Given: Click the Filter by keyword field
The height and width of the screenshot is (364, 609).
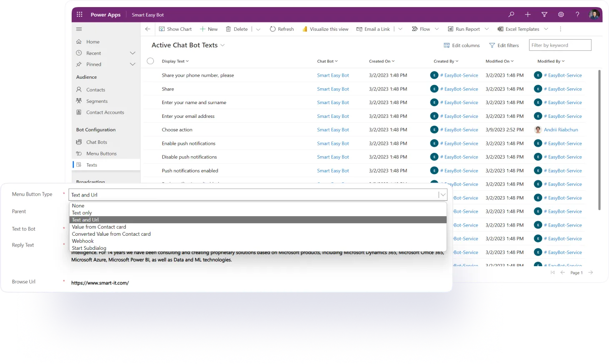Looking at the screenshot, I should (560, 45).
